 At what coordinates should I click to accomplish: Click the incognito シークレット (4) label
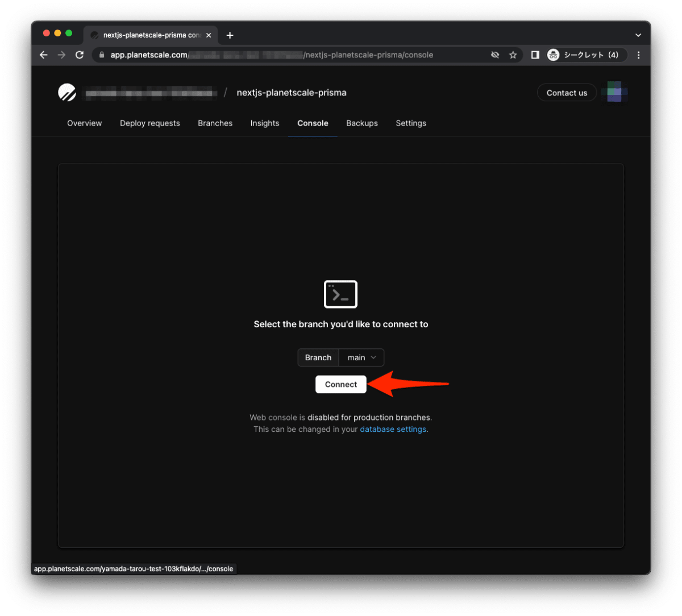pyautogui.click(x=591, y=55)
